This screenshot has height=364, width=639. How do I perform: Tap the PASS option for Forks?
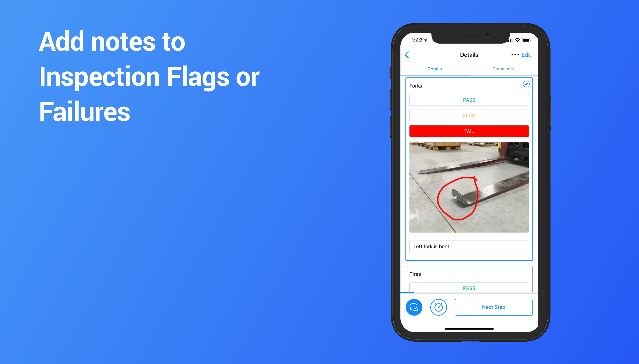click(469, 100)
